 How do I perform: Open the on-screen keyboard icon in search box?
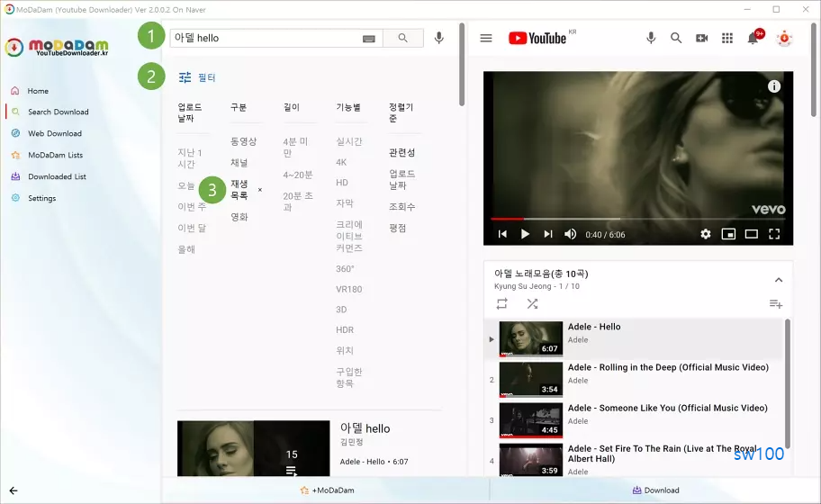368,38
